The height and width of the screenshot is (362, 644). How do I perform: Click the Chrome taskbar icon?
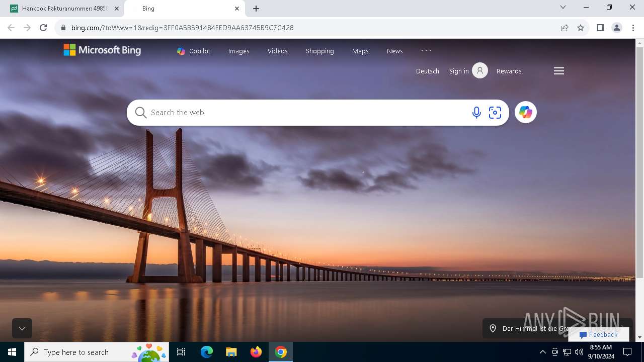[281, 352]
